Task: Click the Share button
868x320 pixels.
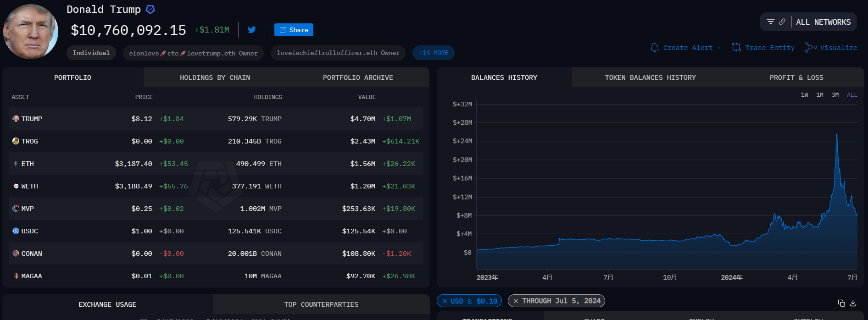Action: tap(294, 30)
